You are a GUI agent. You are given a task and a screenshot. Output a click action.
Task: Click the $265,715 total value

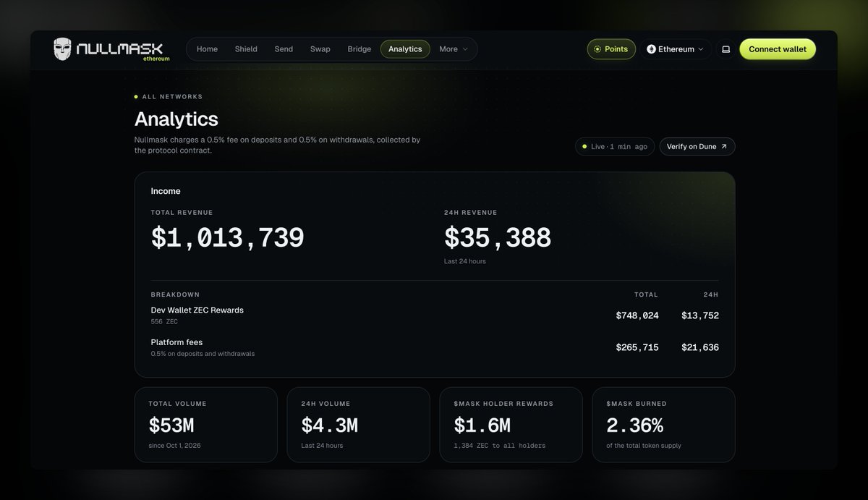(x=637, y=347)
